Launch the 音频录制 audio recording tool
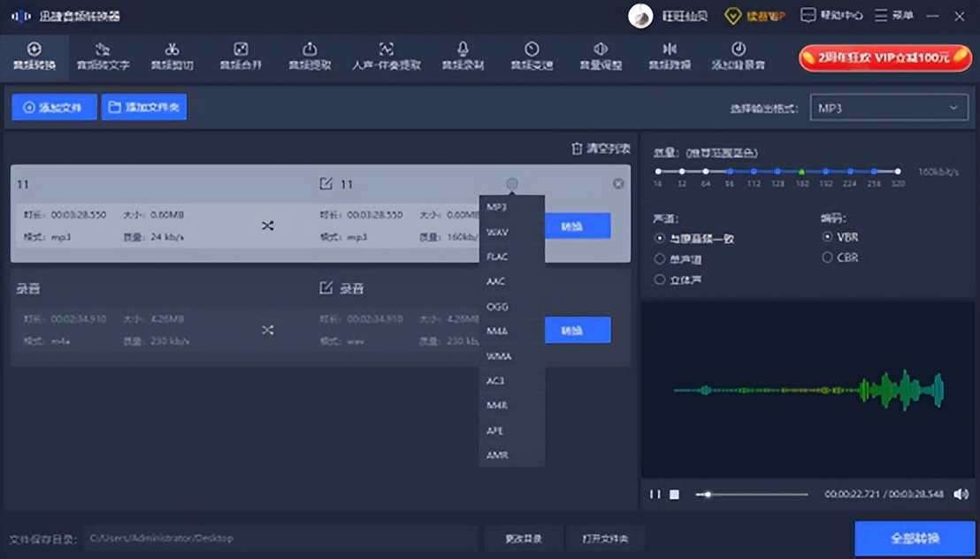 point(461,56)
